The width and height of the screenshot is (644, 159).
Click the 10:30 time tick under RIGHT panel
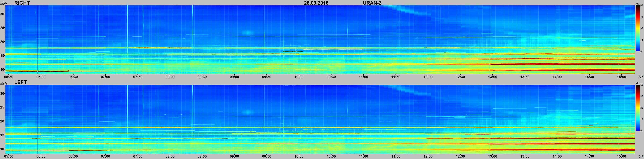tap(331, 77)
